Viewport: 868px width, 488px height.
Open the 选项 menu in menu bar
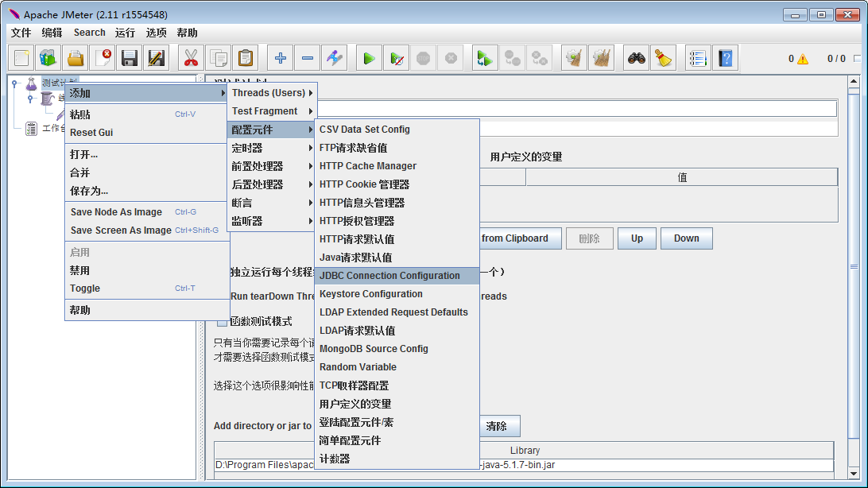(x=157, y=33)
